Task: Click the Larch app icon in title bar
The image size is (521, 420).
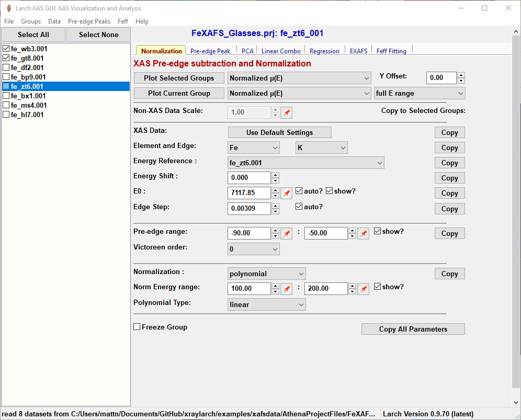Action: pos(8,8)
